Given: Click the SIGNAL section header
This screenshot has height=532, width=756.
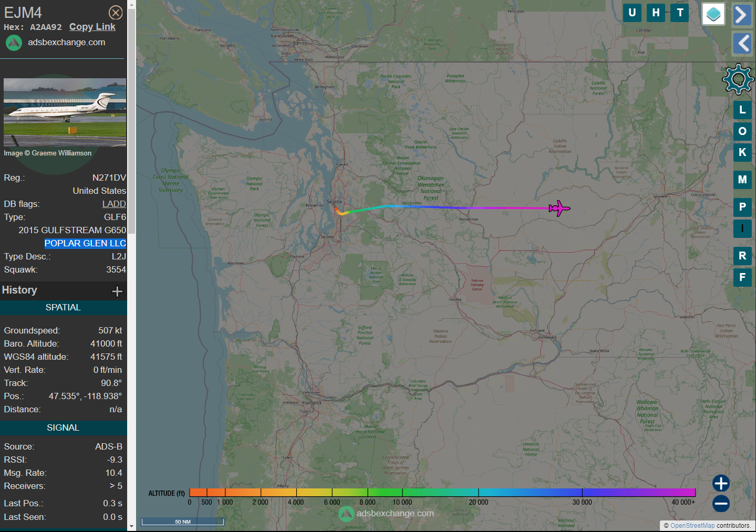Looking at the screenshot, I should click(63, 427).
